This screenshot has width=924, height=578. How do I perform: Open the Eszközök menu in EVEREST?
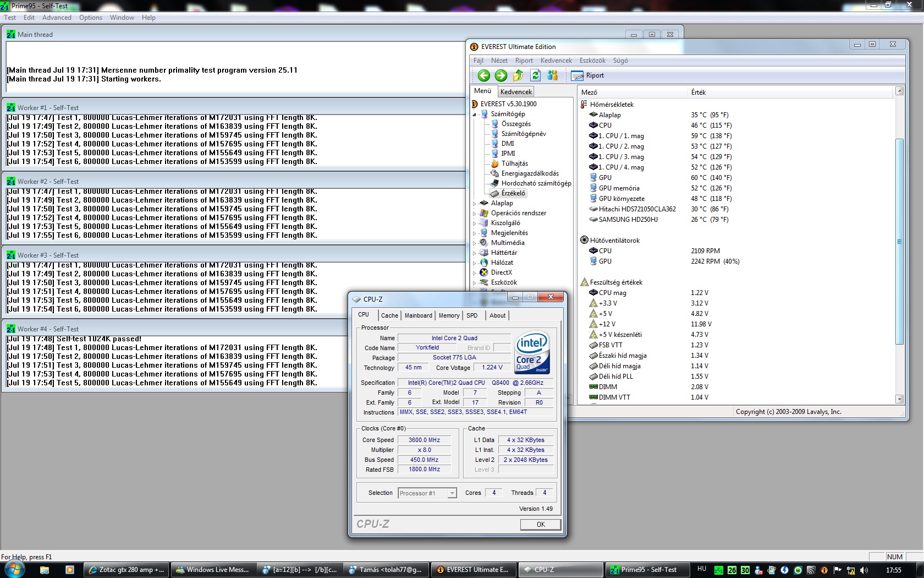click(x=592, y=61)
